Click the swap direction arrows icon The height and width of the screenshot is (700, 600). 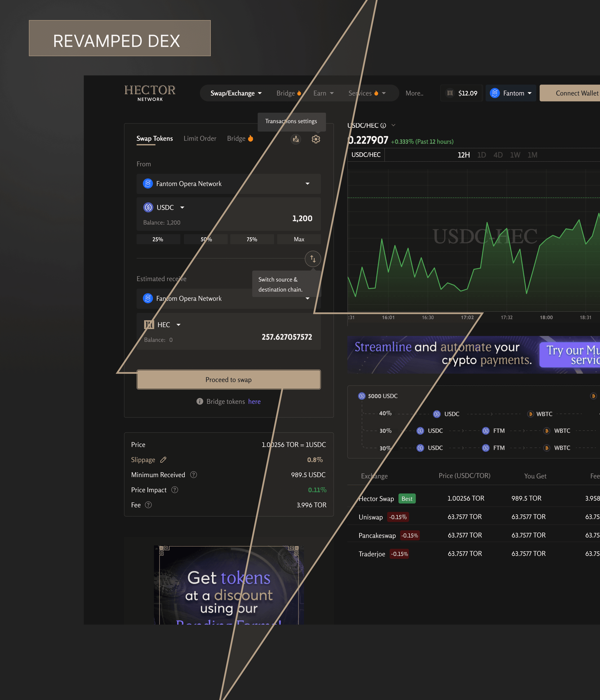click(x=313, y=259)
